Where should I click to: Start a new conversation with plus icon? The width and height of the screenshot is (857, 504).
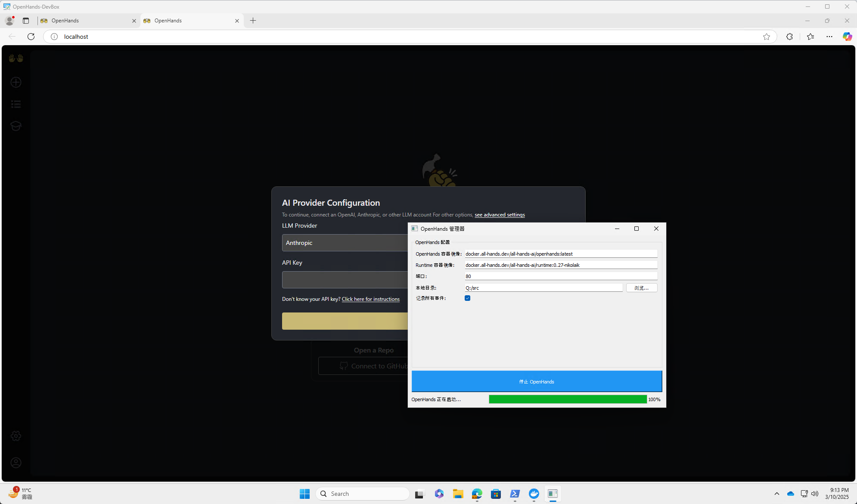(16, 82)
